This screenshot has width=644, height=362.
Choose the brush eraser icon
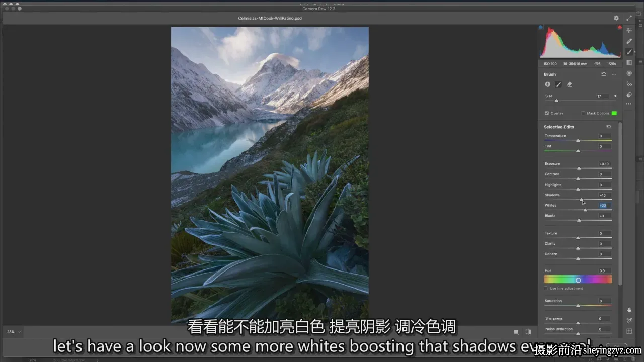(569, 84)
